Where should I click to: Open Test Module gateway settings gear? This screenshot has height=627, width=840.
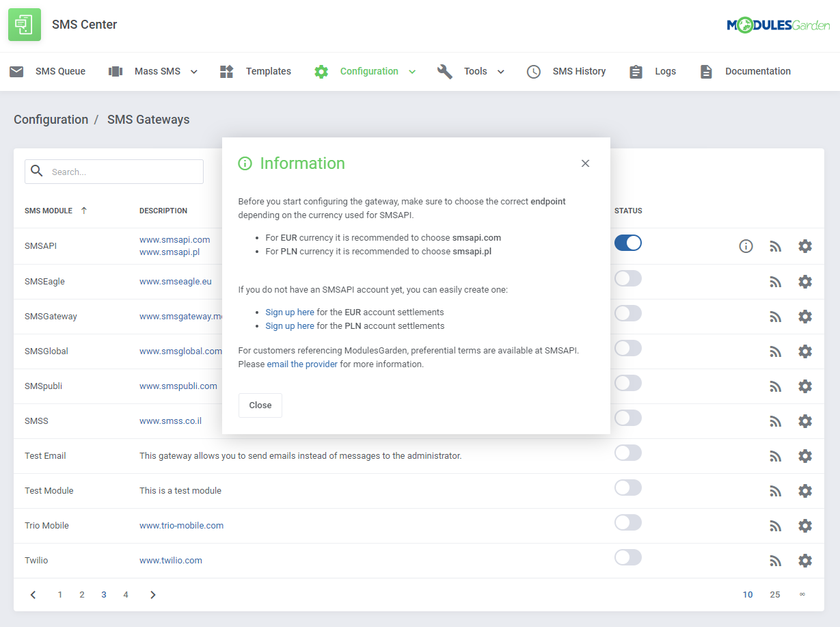tap(805, 490)
